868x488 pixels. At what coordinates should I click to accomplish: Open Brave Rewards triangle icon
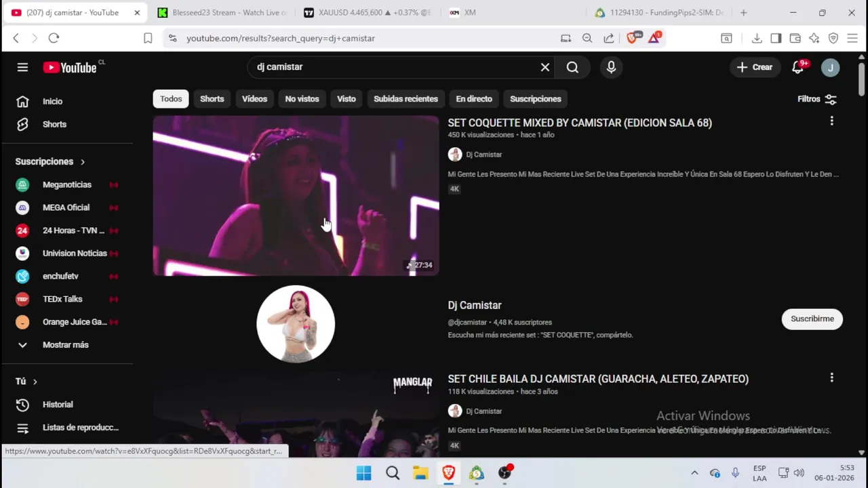(654, 38)
